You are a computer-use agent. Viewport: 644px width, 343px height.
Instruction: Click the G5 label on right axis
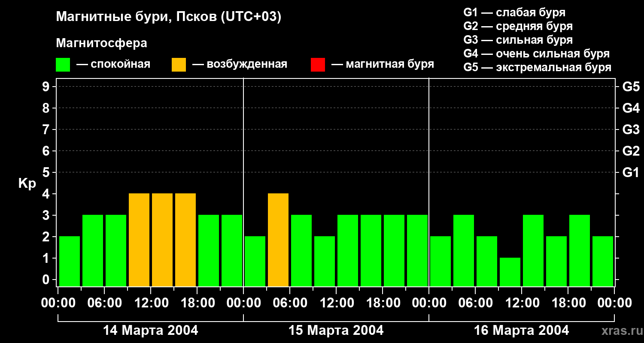pos(631,87)
